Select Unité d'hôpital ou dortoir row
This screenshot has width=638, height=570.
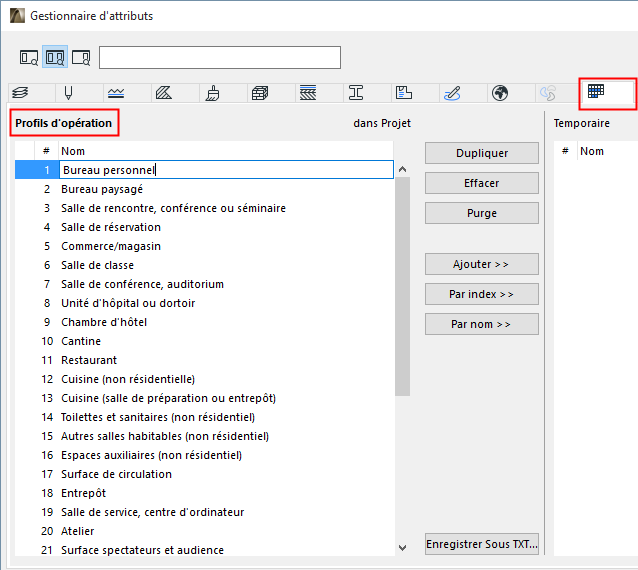click(204, 303)
